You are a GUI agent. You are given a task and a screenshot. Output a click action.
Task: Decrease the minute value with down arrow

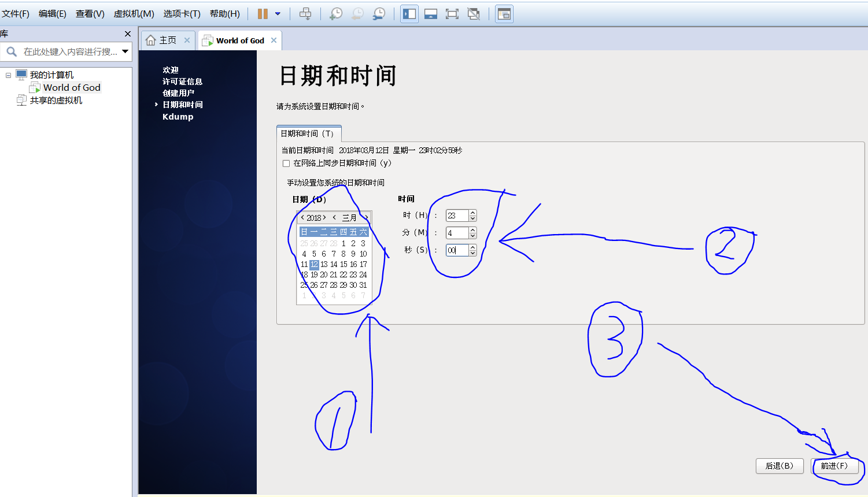click(472, 236)
